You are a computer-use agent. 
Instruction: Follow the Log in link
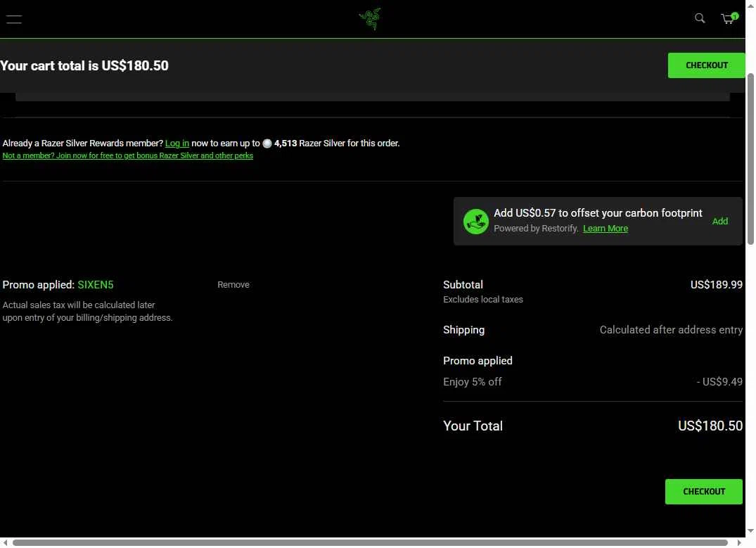pyautogui.click(x=177, y=144)
